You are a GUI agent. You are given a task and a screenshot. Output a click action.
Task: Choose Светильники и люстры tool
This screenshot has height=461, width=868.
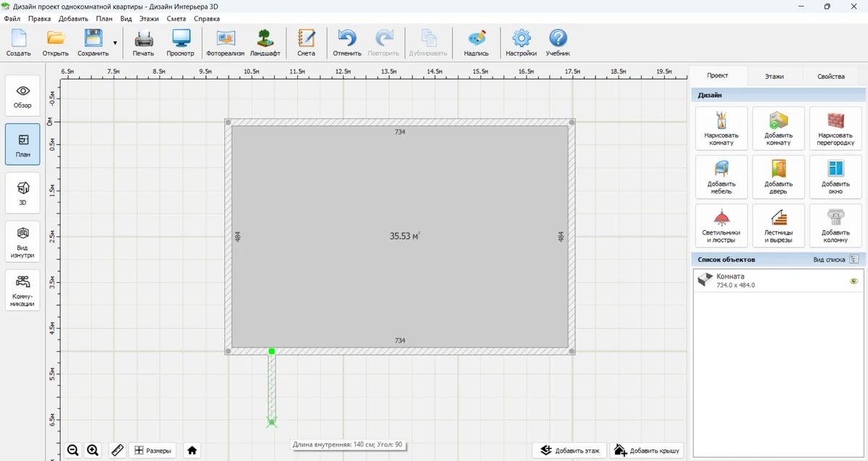pos(721,225)
